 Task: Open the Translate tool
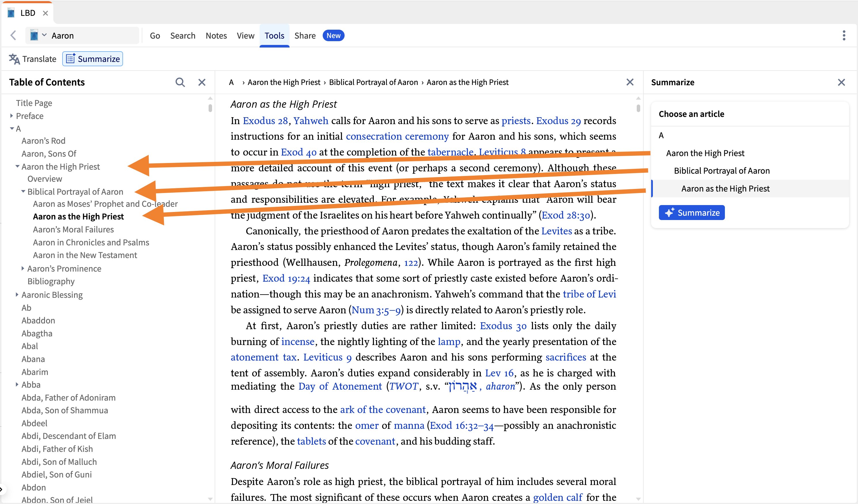[33, 58]
